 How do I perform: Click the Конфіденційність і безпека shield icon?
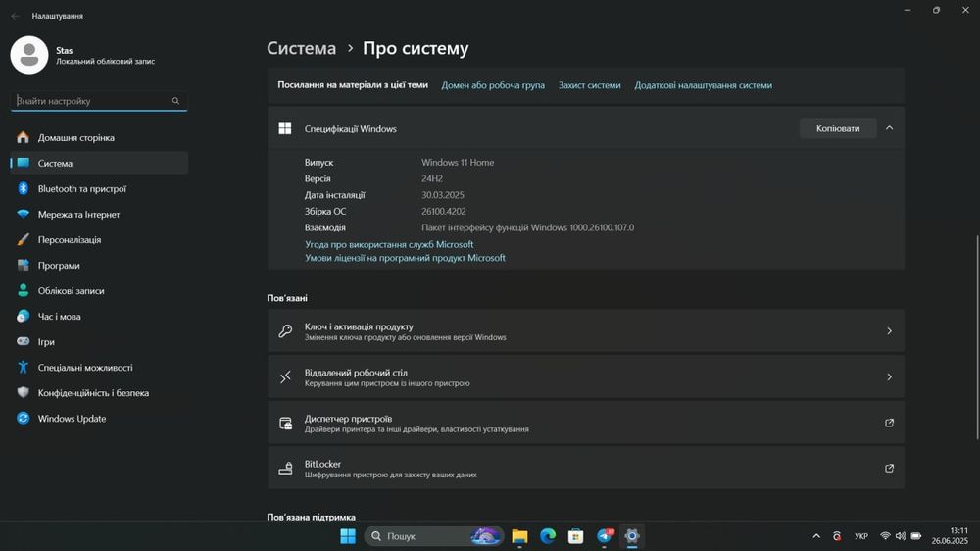[24, 393]
